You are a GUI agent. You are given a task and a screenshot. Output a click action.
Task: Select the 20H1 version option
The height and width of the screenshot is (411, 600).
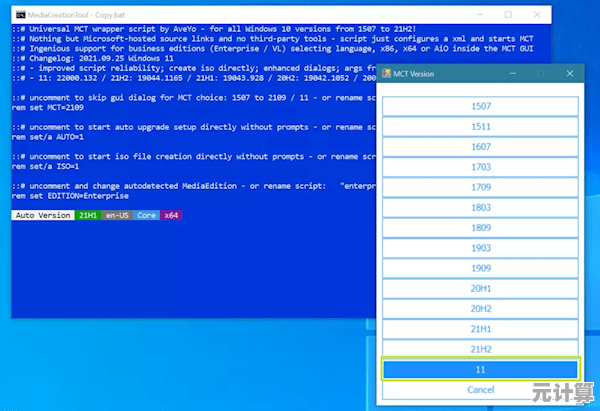point(480,288)
